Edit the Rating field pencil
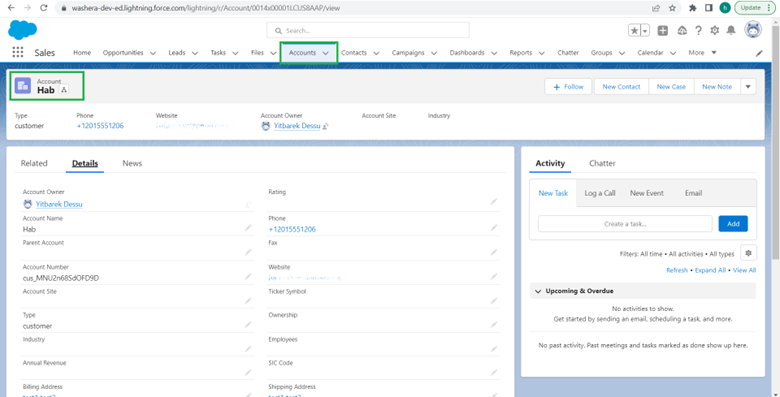This screenshot has width=780, height=397. (x=493, y=201)
